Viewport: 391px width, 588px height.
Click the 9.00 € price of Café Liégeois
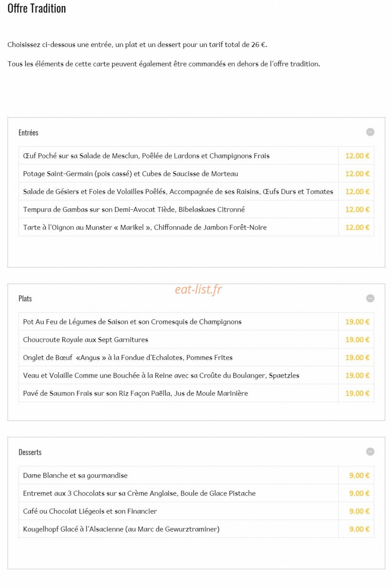[x=359, y=511]
